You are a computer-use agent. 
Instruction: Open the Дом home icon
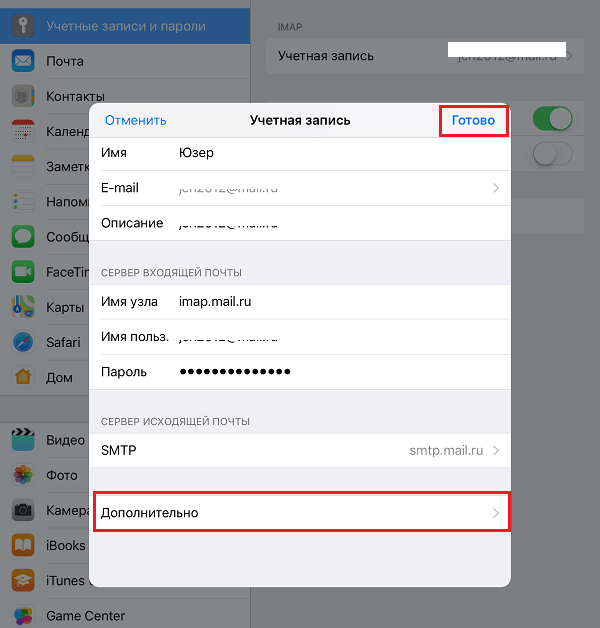tap(23, 377)
